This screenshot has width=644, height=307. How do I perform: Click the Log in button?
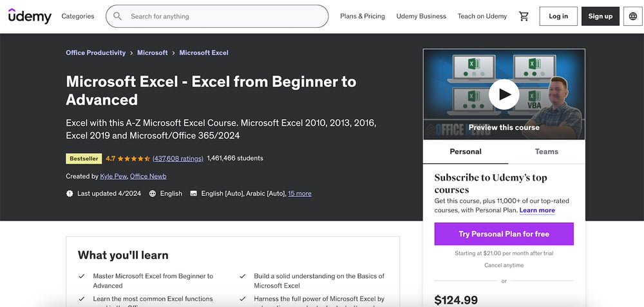tap(558, 16)
